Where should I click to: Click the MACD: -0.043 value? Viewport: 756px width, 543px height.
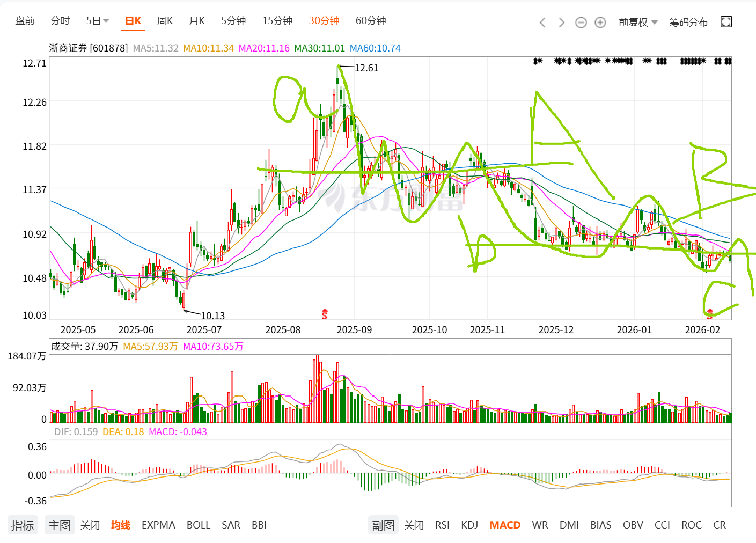(178, 432)
